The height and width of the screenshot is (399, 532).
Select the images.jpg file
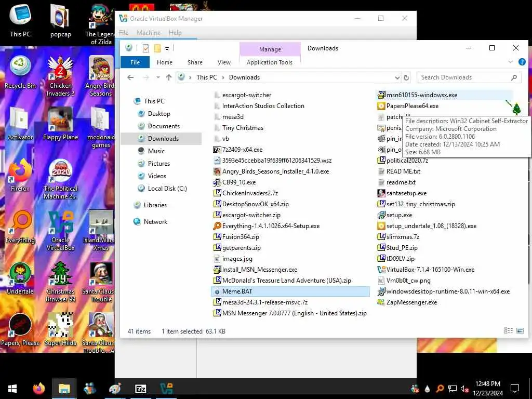click(x=237, y=259)
